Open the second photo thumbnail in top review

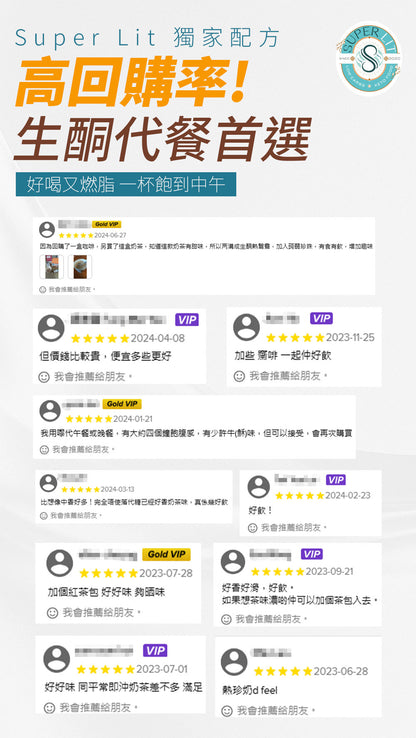pyautogui.click(x=80, y=267)
